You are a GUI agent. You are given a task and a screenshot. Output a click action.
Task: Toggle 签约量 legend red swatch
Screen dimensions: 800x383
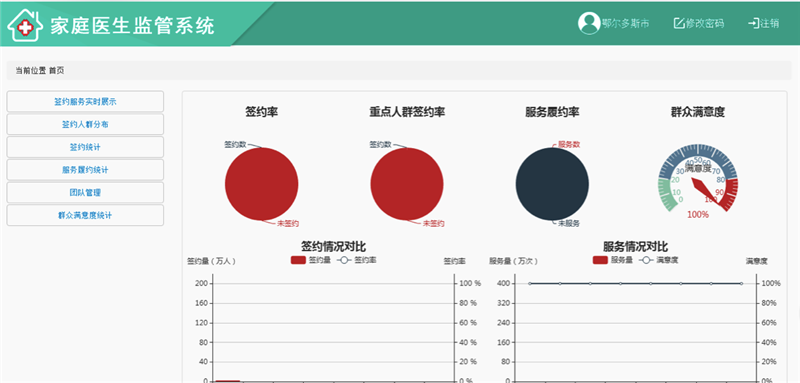(298, 260)
